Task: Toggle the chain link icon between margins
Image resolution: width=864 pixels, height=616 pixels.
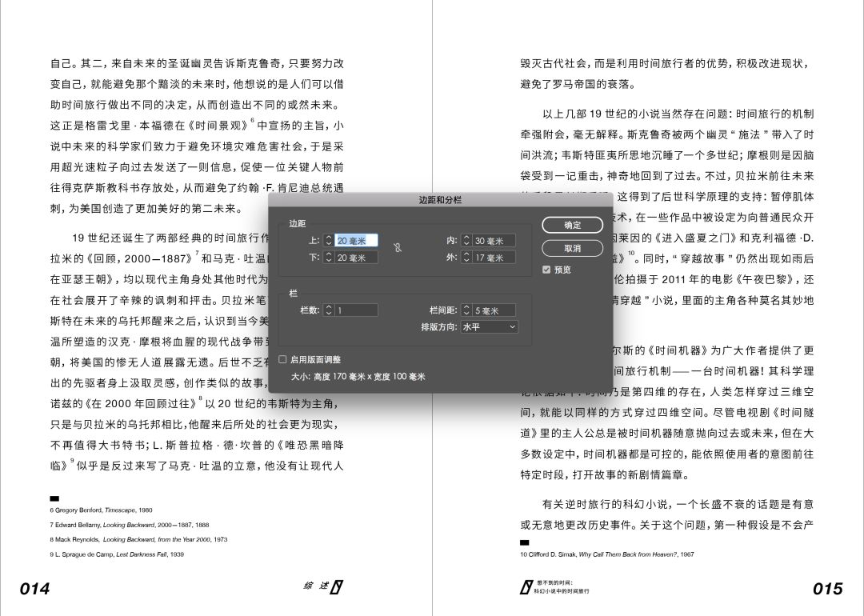Action: pos(398,248)
